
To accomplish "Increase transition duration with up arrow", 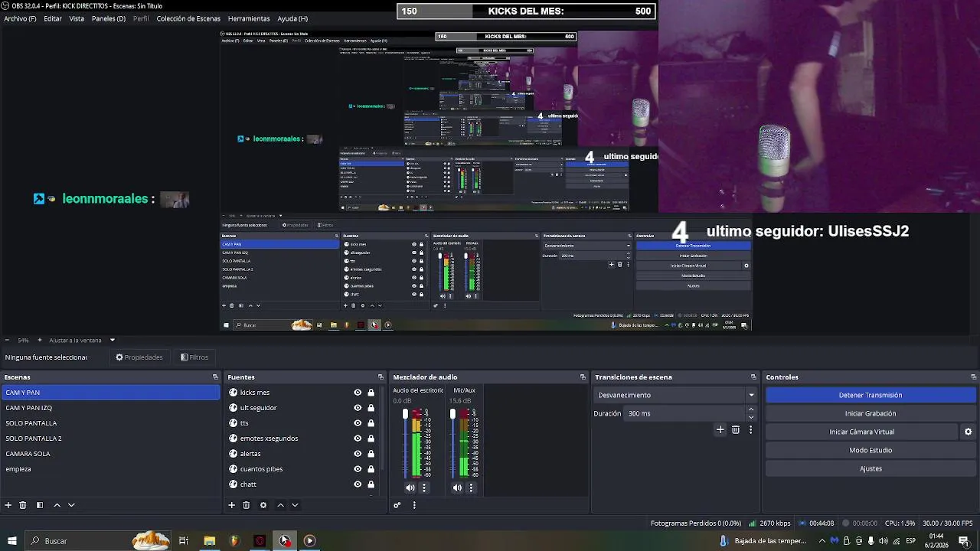I will click(751, 409).
